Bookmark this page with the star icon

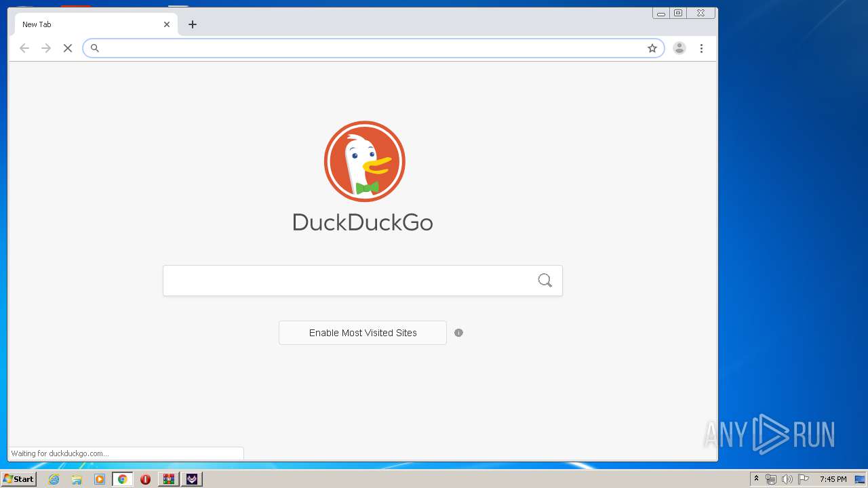[652, 48]
